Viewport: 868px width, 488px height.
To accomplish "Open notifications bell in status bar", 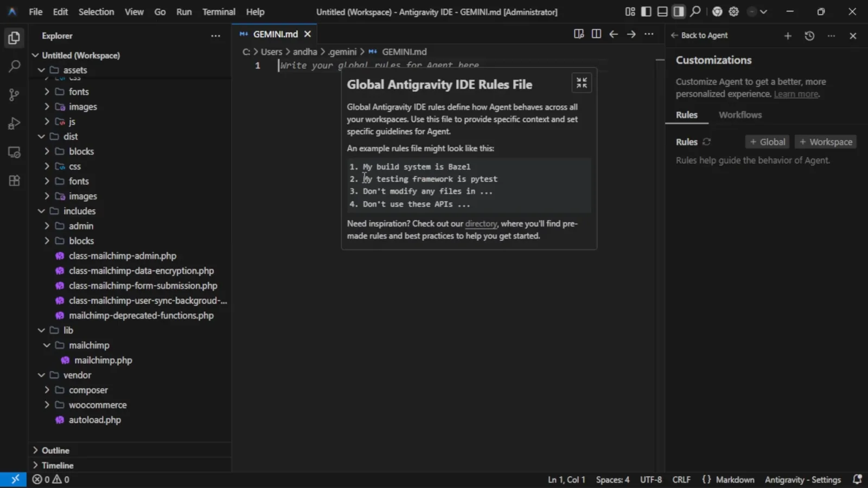I will point(857,479).
